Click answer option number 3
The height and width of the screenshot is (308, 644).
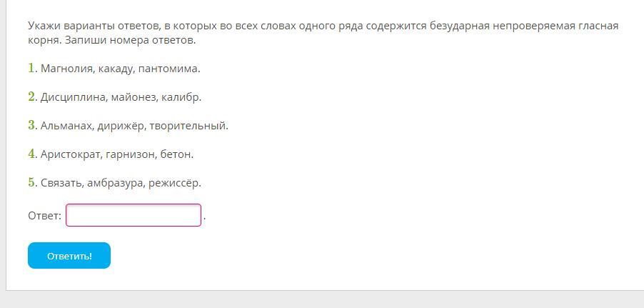(x=128, y=126)
